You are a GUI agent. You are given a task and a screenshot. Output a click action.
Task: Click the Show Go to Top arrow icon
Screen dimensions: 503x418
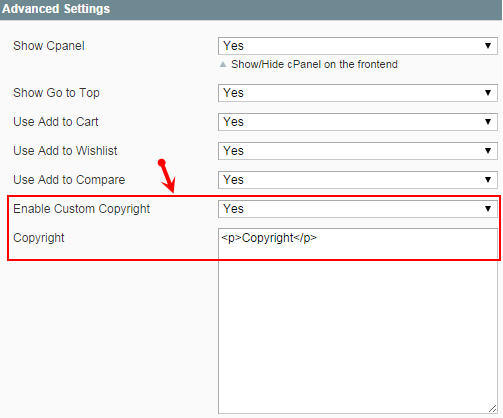point(488,93)
